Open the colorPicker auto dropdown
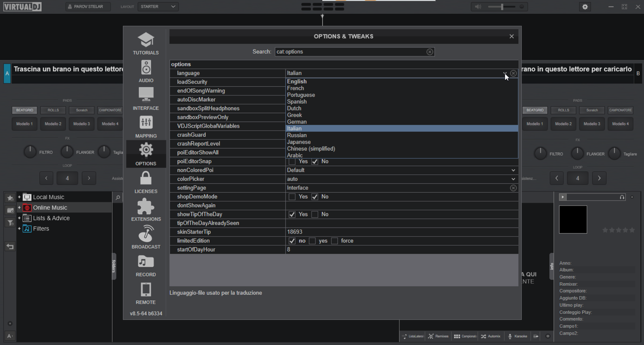The image size is (644, 345). coord(513,179)
